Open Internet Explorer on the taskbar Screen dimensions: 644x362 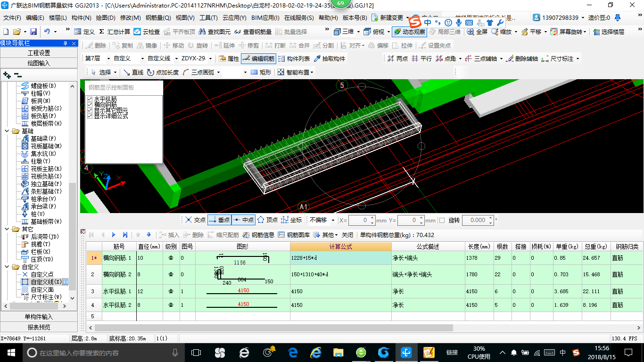tap(315, 352)
